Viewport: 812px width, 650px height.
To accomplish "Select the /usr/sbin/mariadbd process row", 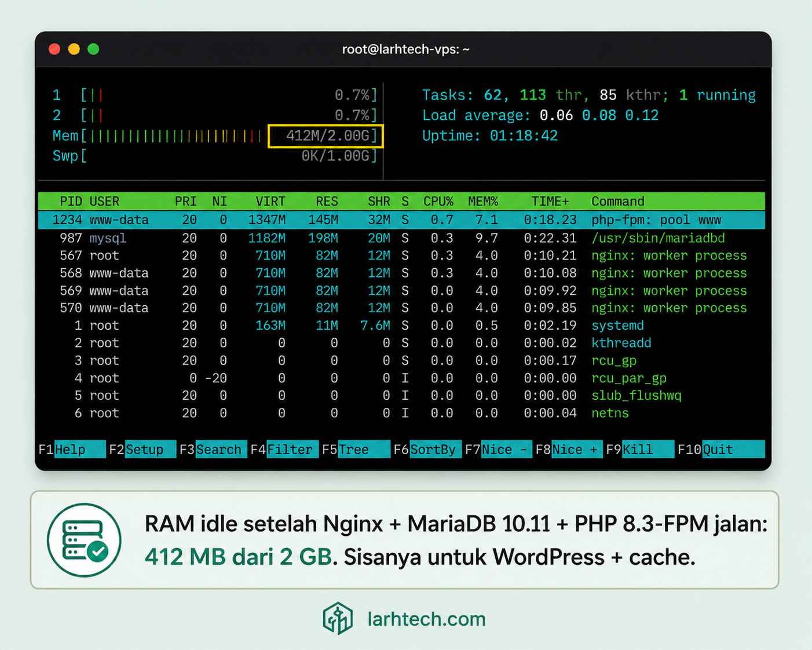I will 401,238.
